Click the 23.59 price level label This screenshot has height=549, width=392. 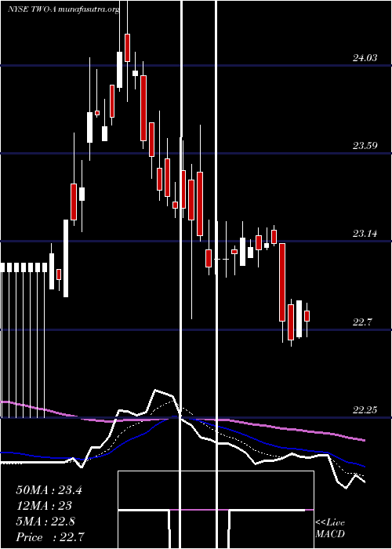[365, 146]
